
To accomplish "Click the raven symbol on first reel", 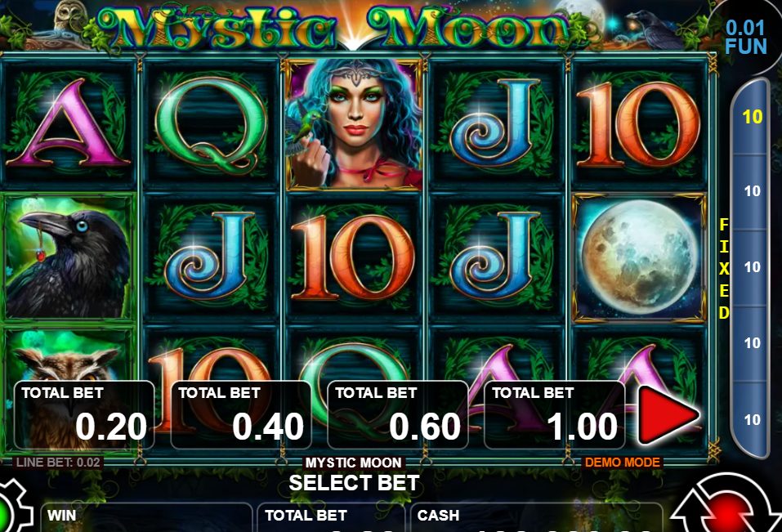I will (69, 257).
